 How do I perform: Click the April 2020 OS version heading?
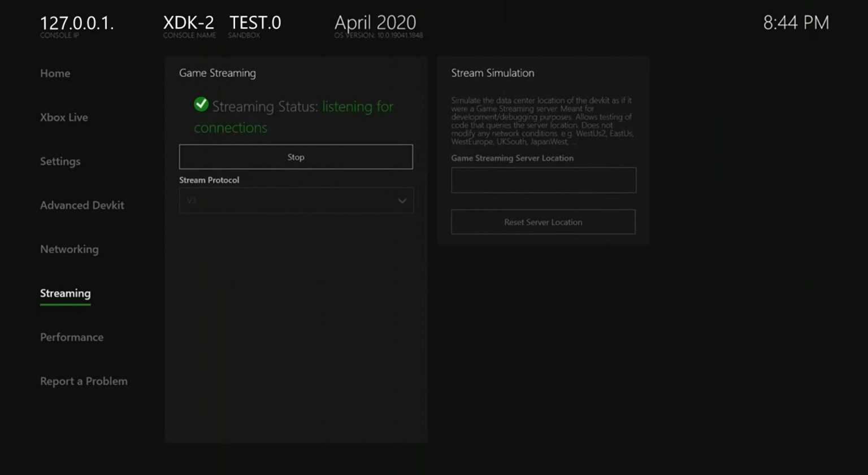click(x=375, y=23)
